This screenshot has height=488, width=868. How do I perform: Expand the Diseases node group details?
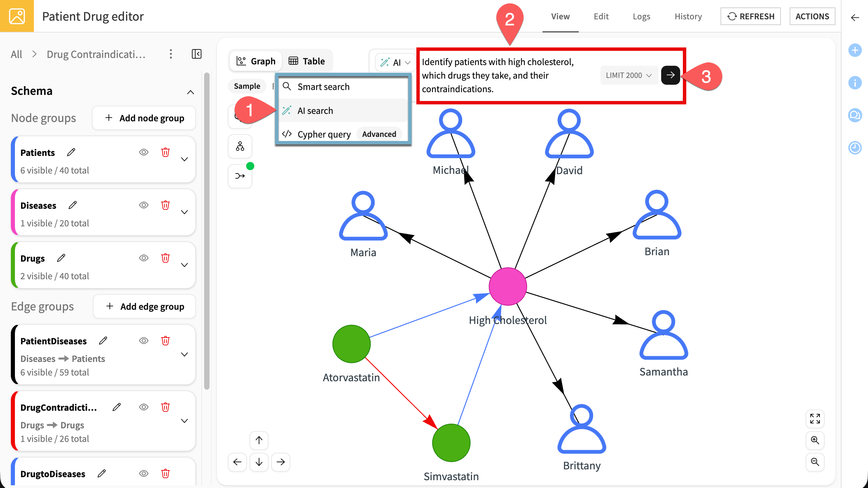pyautogui.click(x=184, y=212)
